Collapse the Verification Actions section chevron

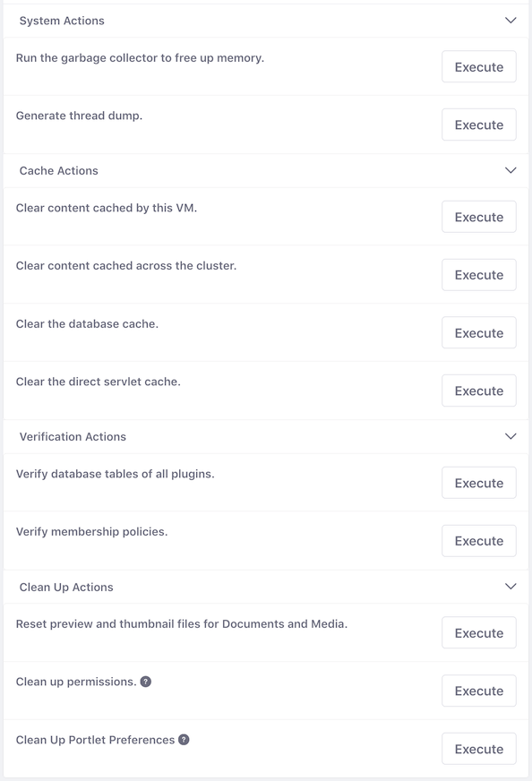(511, 436)
